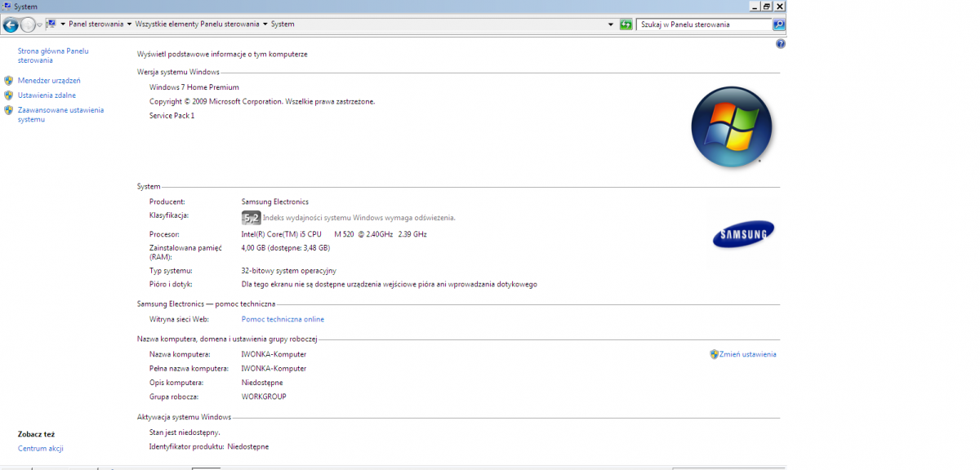Minimize the System window
The width and height of the screenshot is (980, 470).
tap(753, 6)
